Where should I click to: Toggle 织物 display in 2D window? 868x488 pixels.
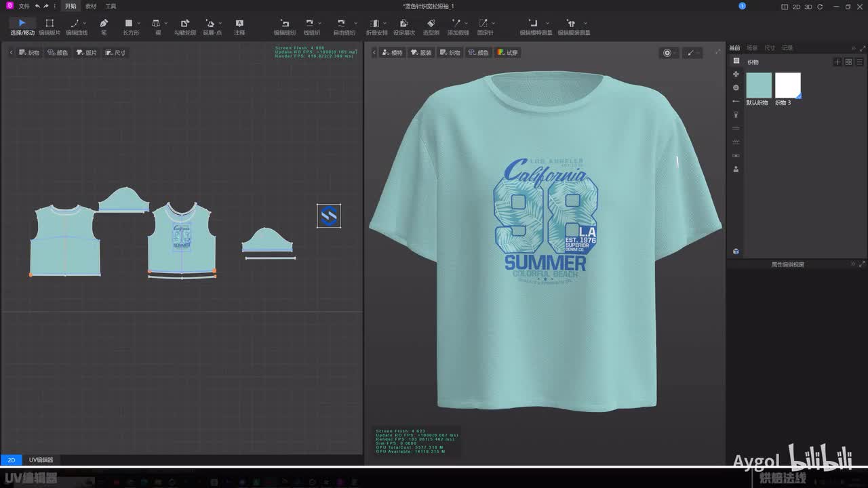29,52
